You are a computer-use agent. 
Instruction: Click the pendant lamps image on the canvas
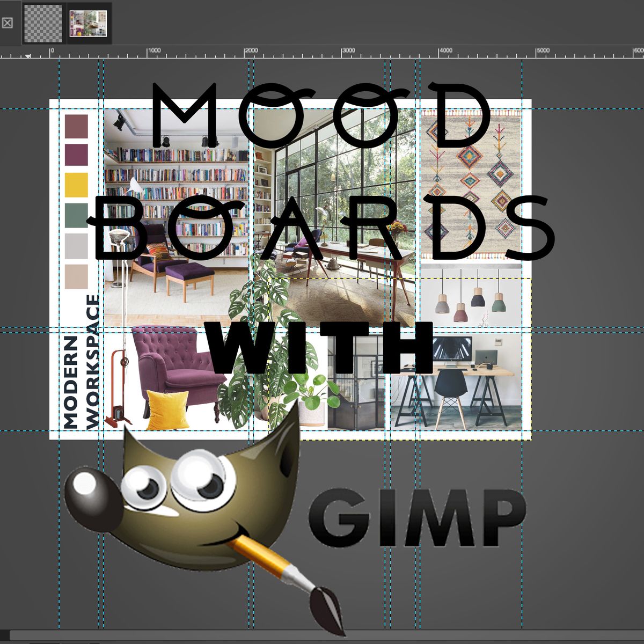click(x=471, y=297)
